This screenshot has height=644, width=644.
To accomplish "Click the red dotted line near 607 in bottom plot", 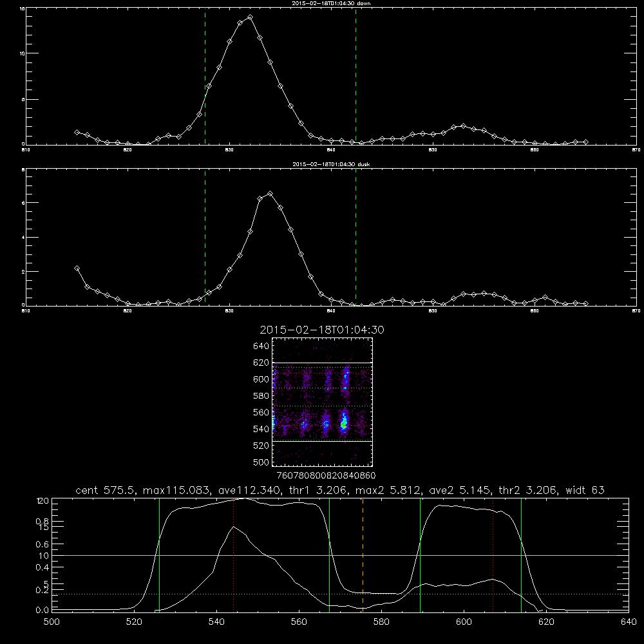I will click(493, 555).
